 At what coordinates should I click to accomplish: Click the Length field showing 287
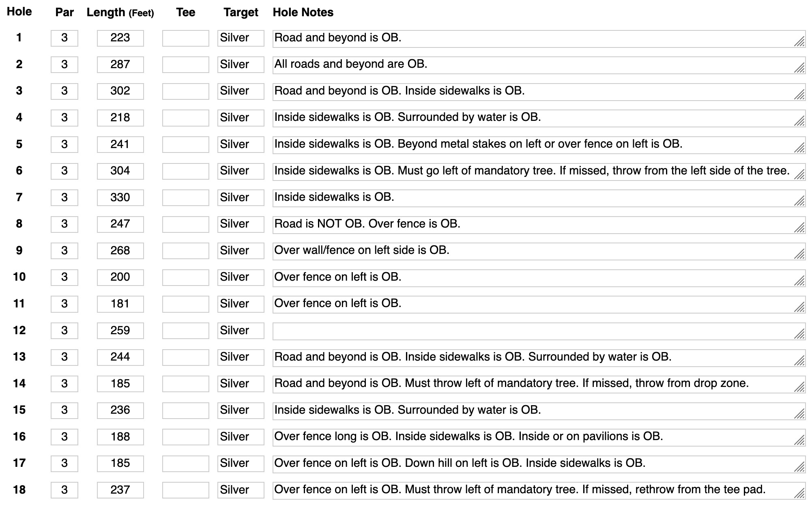(120, 64)
